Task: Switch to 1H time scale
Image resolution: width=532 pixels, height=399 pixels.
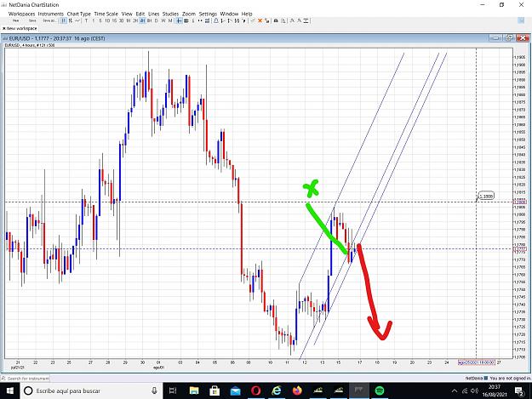Action: click(129, 20)
